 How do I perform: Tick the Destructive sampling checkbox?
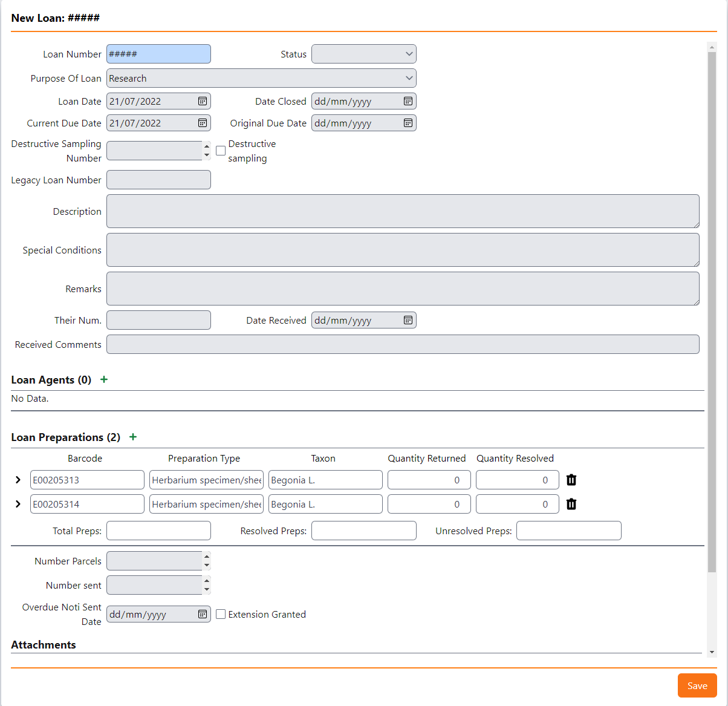click(221, 151)
